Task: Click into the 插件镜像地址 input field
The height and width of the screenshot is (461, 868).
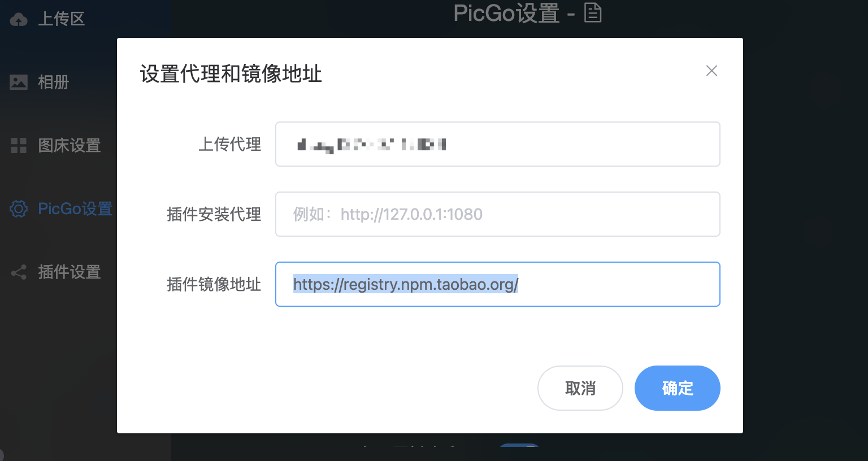Action: [610, 284]
